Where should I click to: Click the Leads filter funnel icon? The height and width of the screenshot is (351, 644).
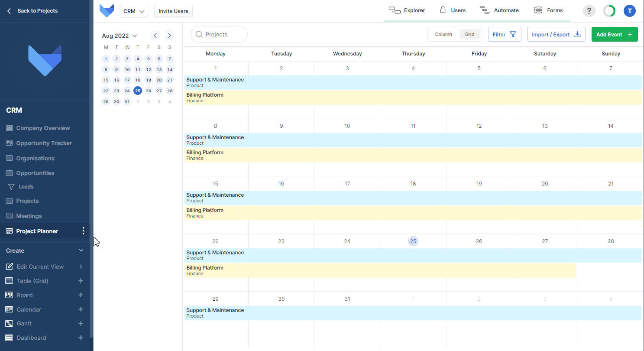click(11, 187)
